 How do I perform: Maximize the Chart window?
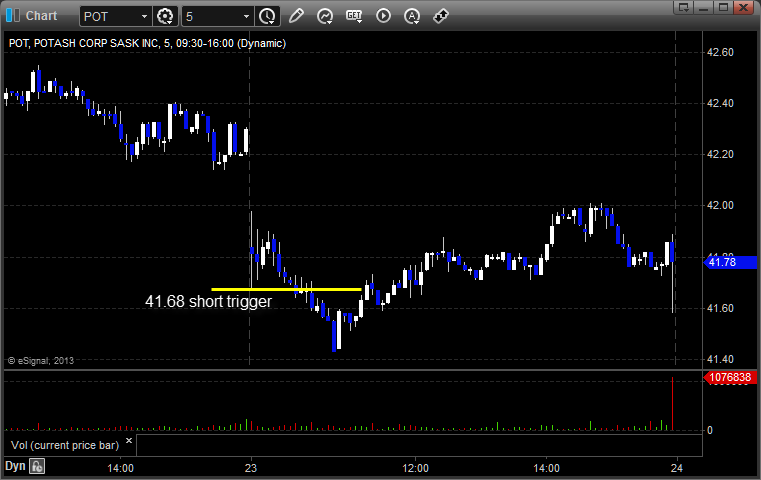point(723,7)
